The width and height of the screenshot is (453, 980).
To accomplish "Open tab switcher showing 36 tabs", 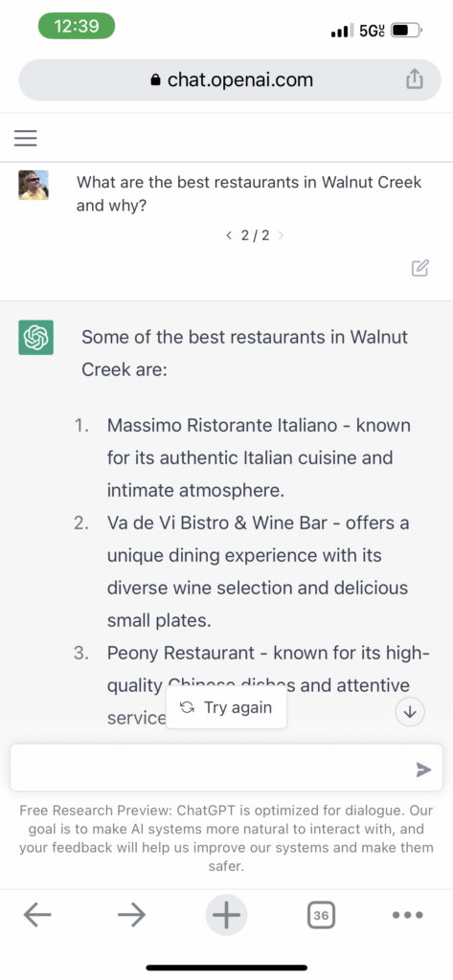I will [x=321, y=916].
